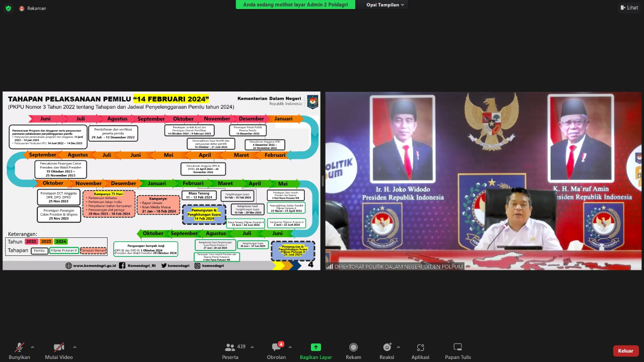Click Instagram komendagri handle on slide

pyautogui.click(x=209, y=265)
